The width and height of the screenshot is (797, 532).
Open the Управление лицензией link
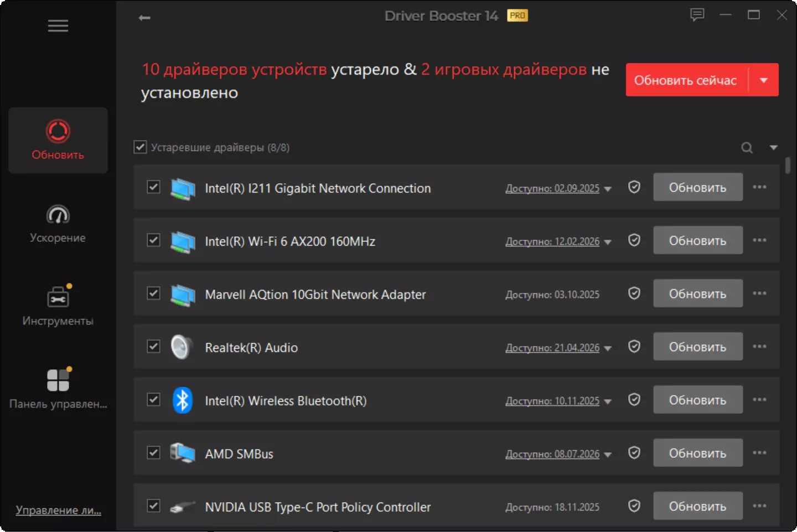pyautogui.click(x=58, y=510)
